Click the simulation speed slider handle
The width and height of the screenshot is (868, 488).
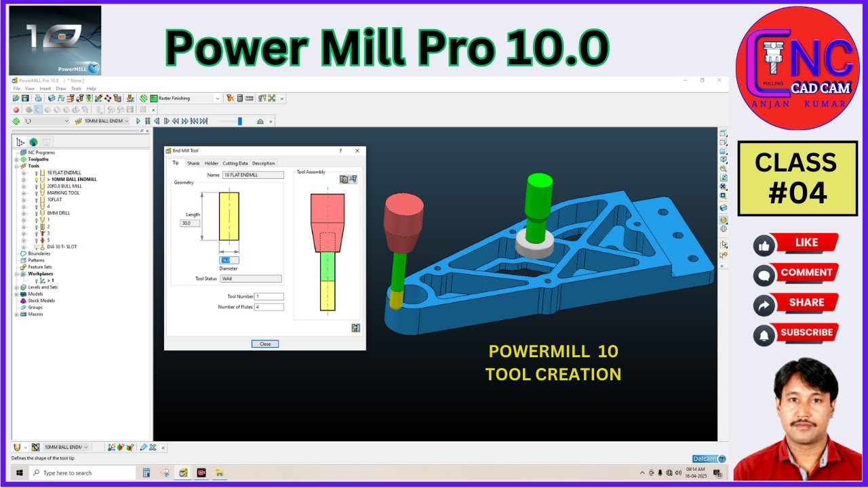click(240, 121)
